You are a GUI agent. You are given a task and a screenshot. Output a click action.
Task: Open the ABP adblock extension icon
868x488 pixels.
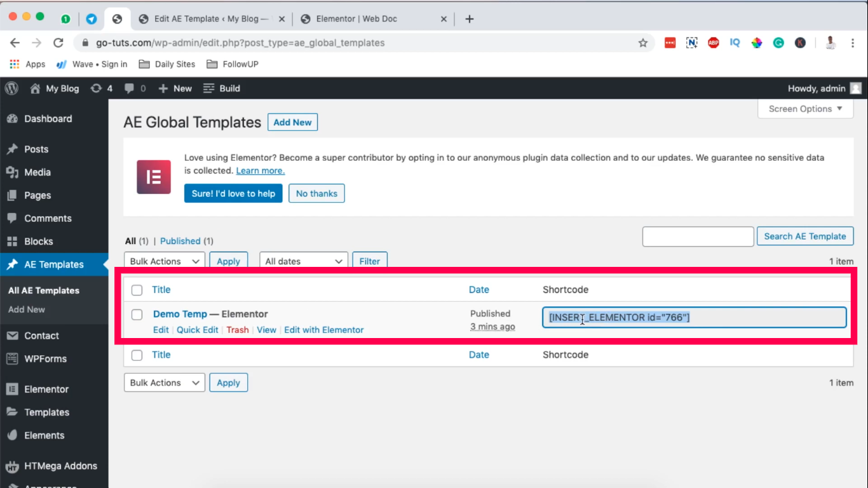[x=714, y=43]
